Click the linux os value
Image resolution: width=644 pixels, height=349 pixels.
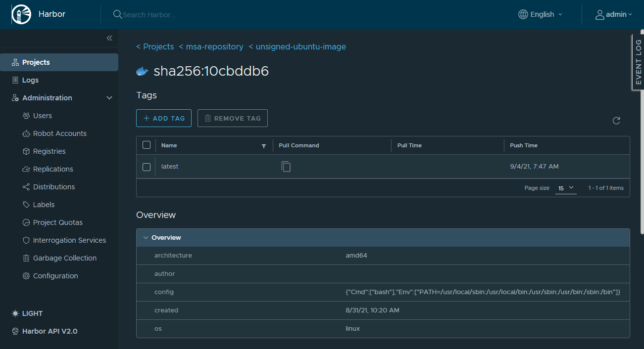click(x=352, y=329)
